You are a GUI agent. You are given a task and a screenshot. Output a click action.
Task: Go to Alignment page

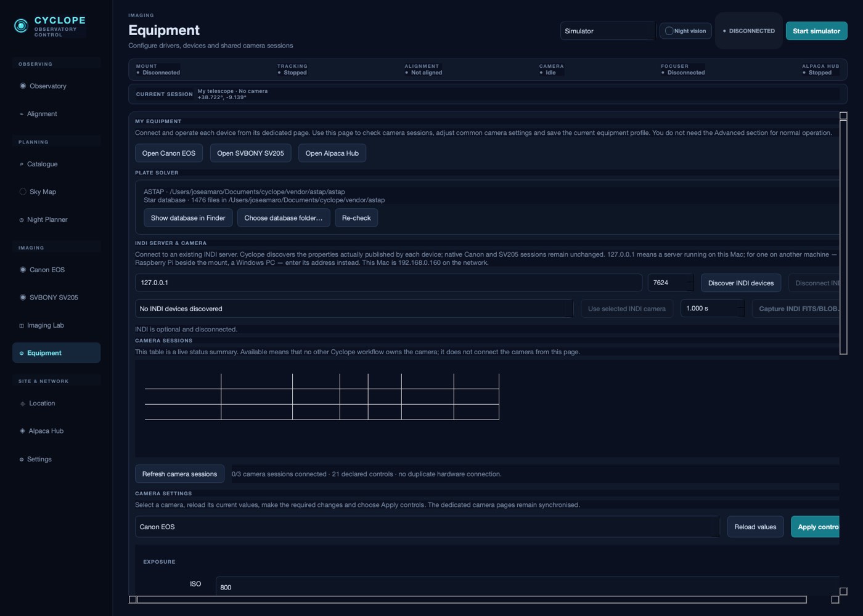(57, 114)
